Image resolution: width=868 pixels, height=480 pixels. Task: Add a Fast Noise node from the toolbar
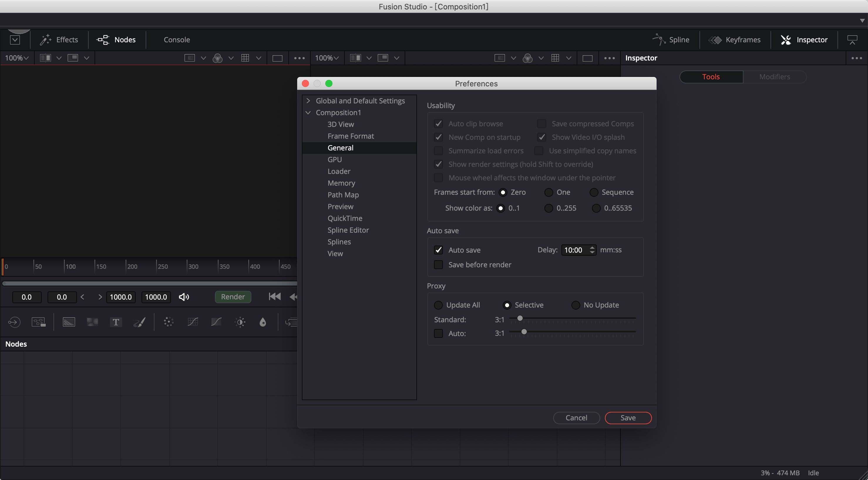click(92, 322)
